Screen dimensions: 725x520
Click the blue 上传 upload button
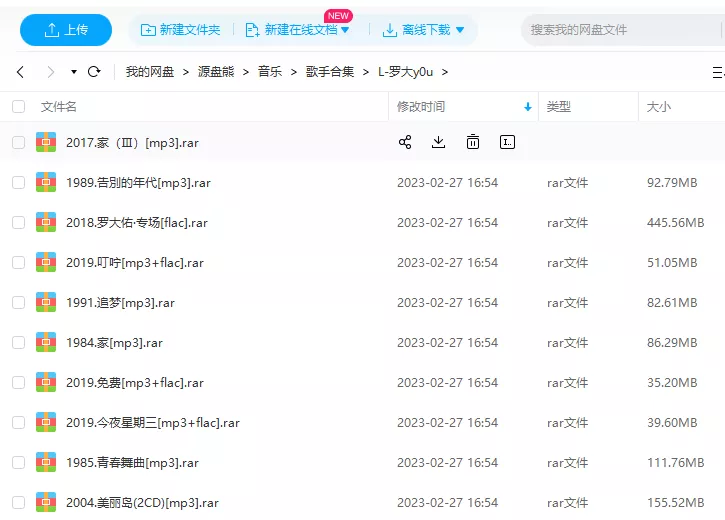[x=66, y=30]
